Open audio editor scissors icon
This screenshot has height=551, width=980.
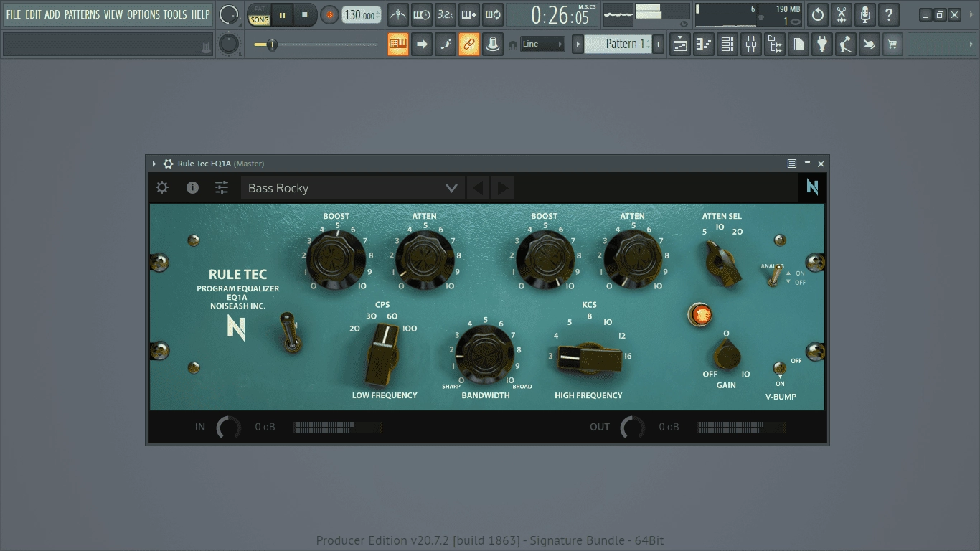pyautogui.click(x=842, y=14)
